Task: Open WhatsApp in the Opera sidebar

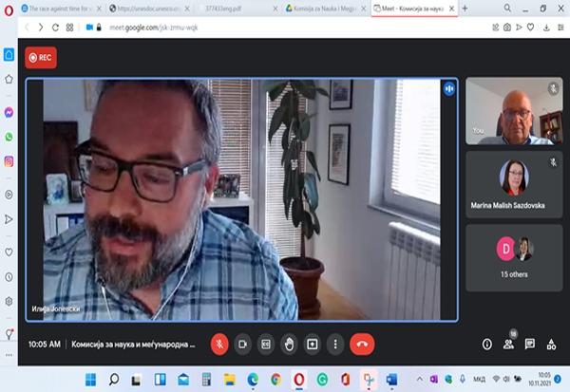Action: [9, 137]
